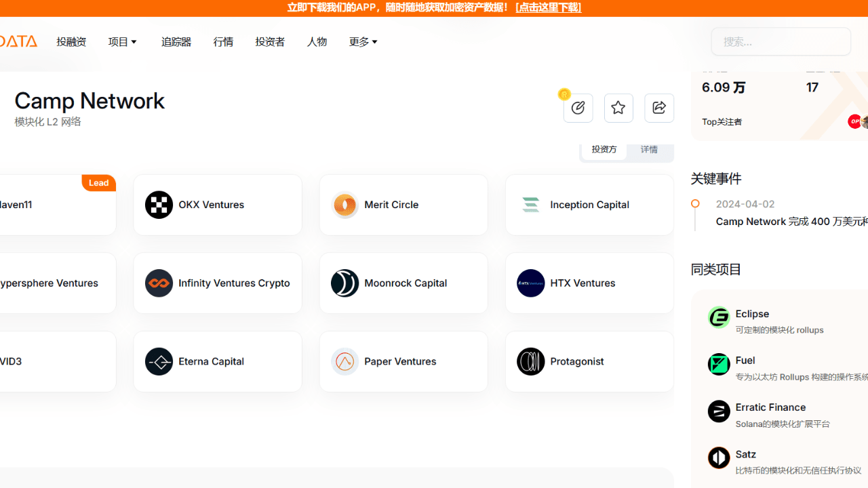868x488 pixels.
Task: Click the Moonrock Capital logo icon
Action: (x=344, y=283)
